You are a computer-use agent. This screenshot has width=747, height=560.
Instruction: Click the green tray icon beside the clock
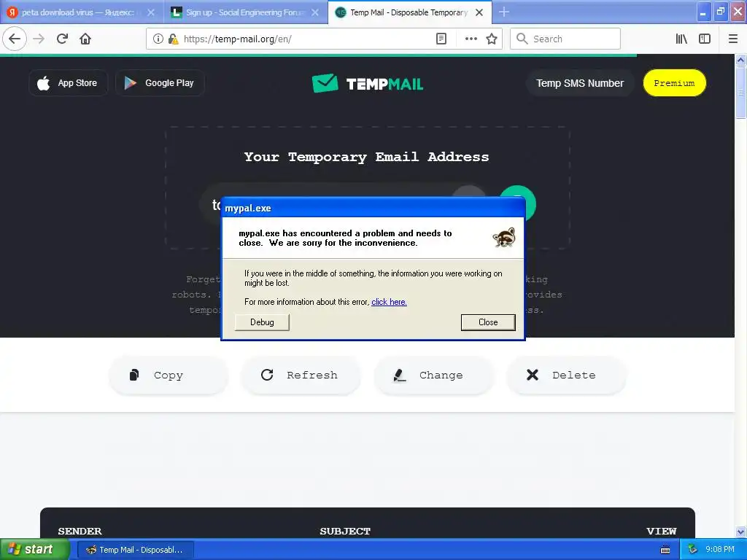pos(692,550)
